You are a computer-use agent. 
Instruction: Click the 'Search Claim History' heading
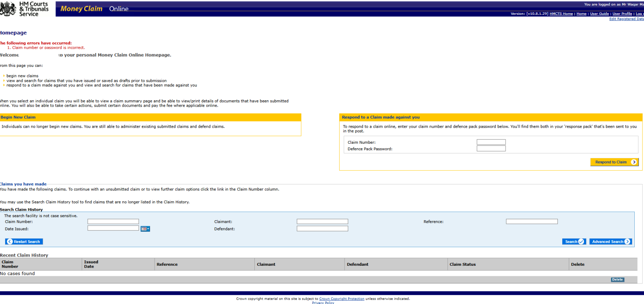(x=21, y=209)
